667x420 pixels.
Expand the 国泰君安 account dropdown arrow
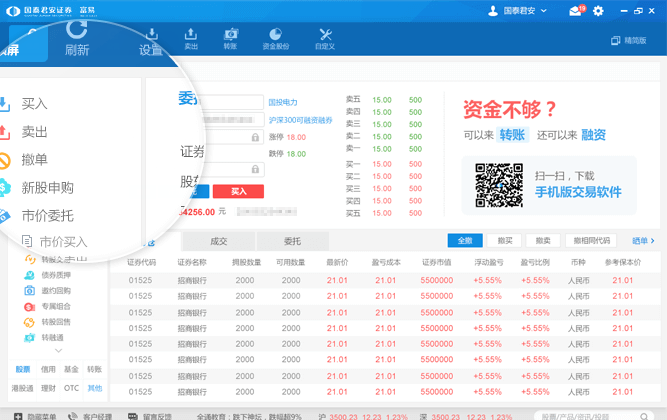pos(544,11)
